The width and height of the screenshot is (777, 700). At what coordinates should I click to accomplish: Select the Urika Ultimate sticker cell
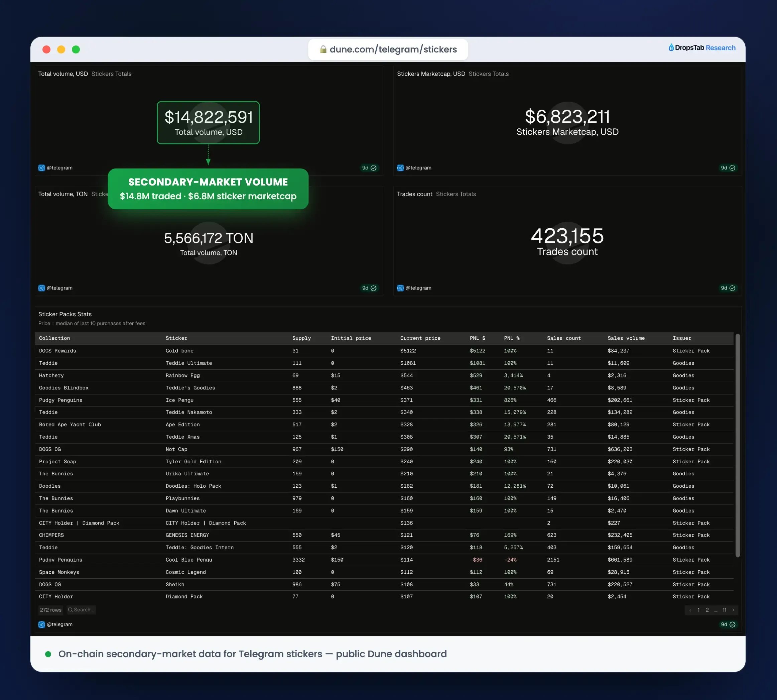click(x=187, y=474)
